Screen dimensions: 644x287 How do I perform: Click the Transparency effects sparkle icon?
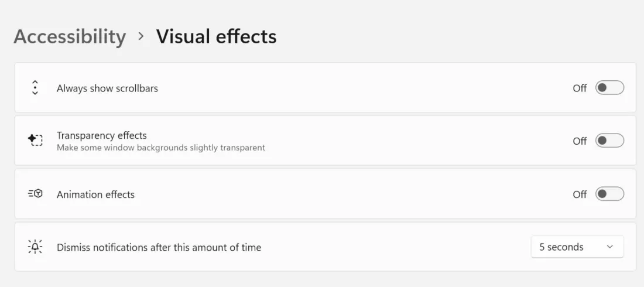coord(35,141)
